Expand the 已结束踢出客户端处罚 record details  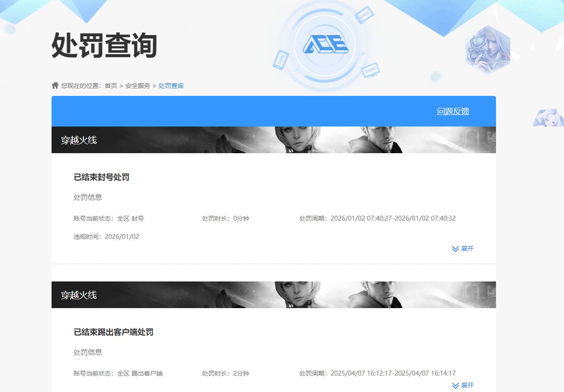pos(462,385)
